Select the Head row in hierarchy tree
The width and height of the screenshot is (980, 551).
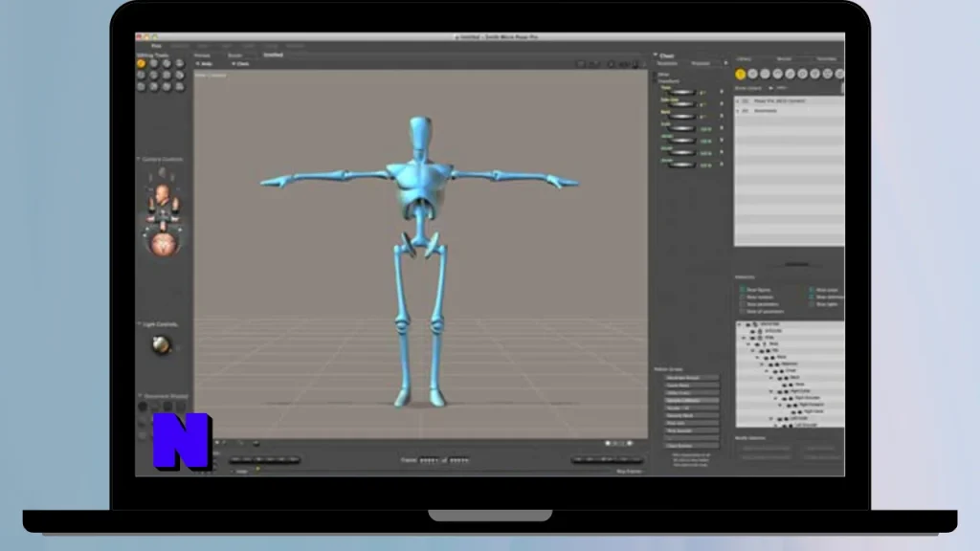800,385
